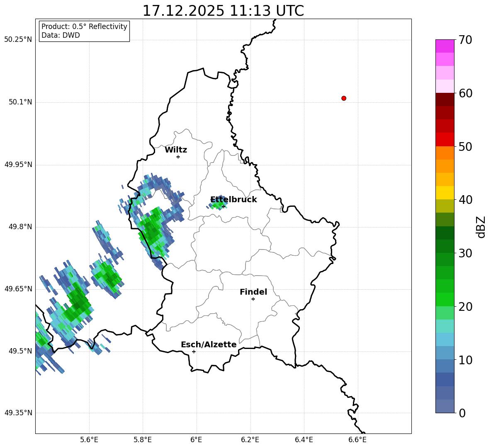Click the 70 dBZ colorbar label
491x448 pixels.
pos(465,40)
